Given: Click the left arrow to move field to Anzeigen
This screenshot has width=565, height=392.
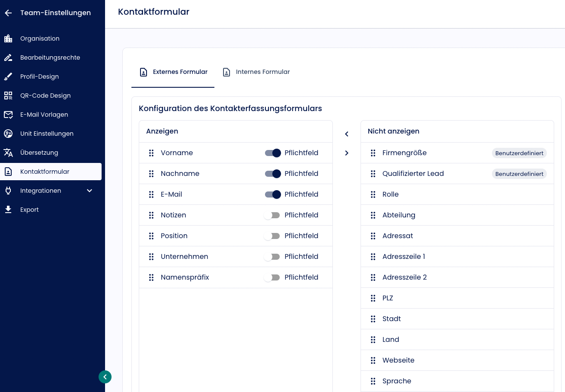Looking at the screenshot, I should pos(347,134).
